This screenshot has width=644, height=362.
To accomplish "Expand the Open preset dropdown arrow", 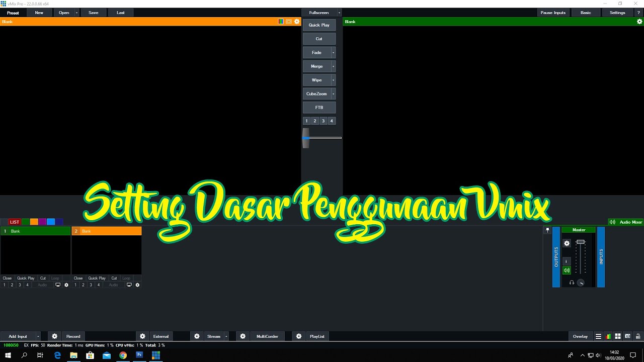I will tap(76, 13).
